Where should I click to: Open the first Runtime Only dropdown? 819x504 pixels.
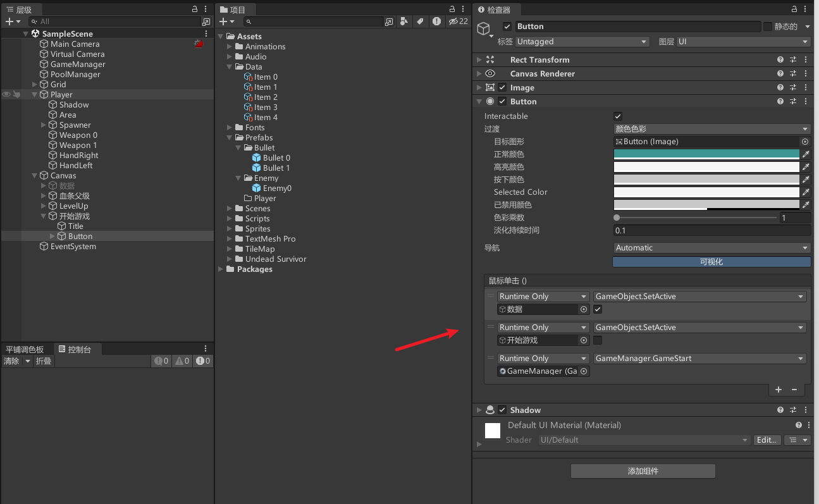[x=543, y=296]
